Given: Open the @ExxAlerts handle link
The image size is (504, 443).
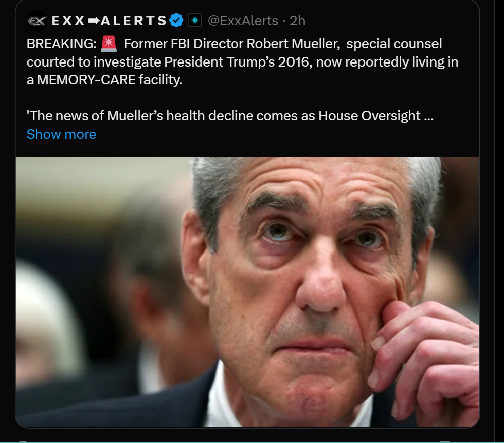Looking at the screenshot, I should click(x=243, y=21).
